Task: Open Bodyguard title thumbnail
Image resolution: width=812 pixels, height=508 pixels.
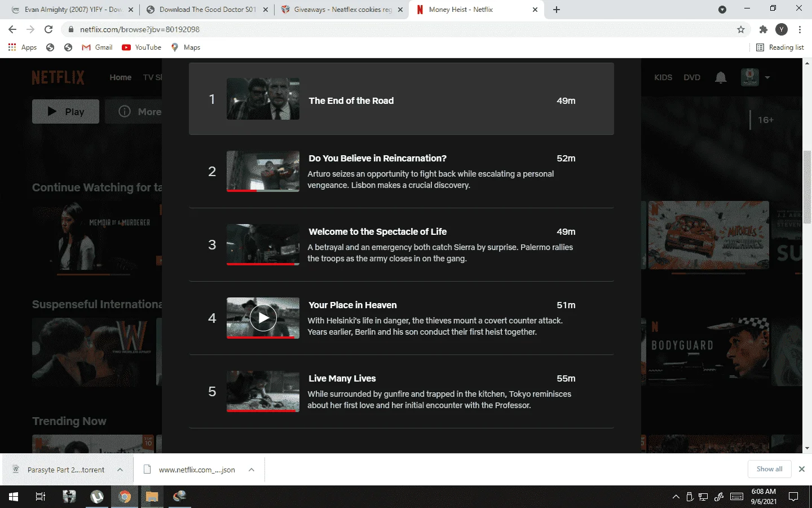Action: [x=708, y=351]
